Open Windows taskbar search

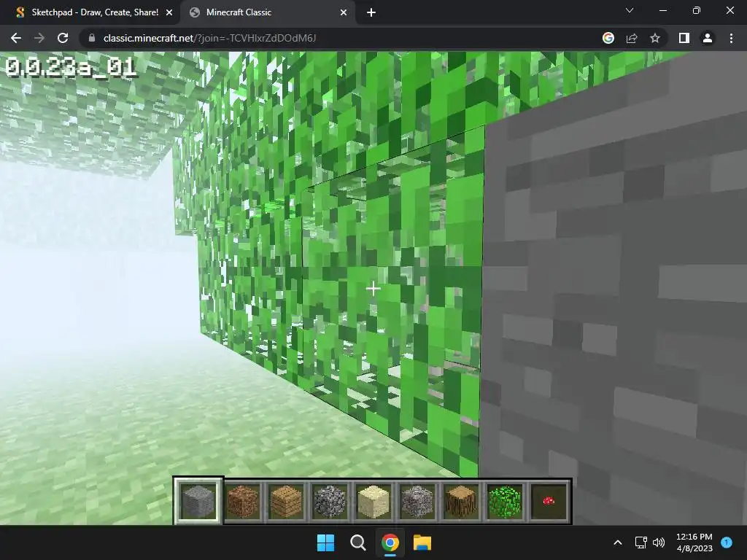click(x=357, y=542)
